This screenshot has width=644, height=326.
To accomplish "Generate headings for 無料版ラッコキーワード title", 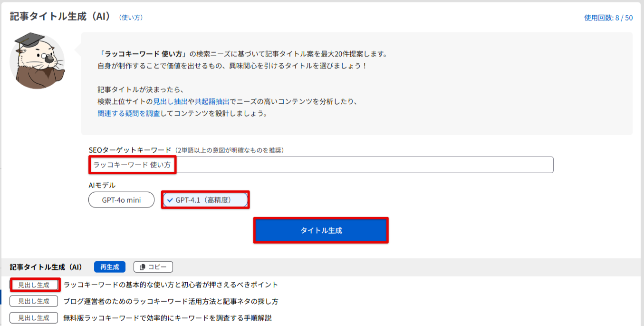I will (x=34, y=318).
